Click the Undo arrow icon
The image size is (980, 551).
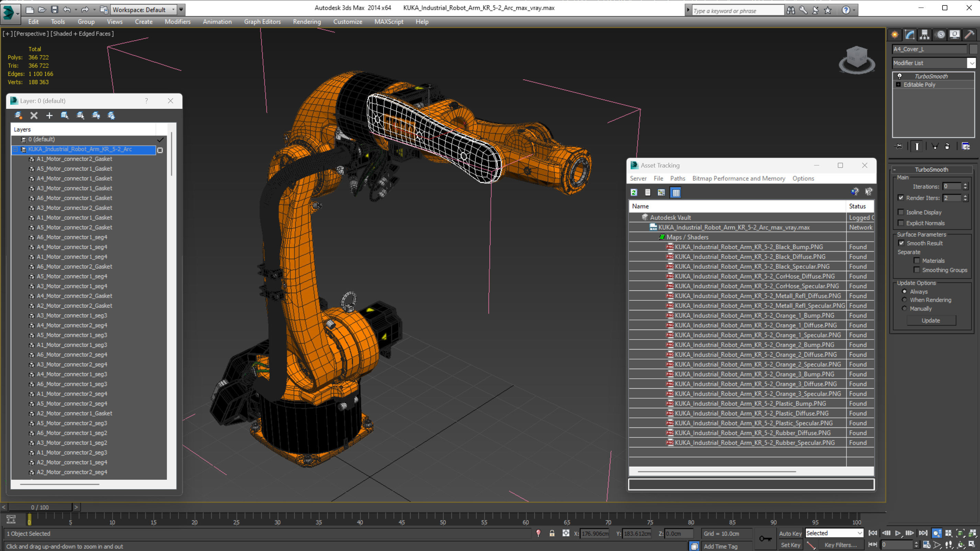pyautogui.click(x=67, y=10)
